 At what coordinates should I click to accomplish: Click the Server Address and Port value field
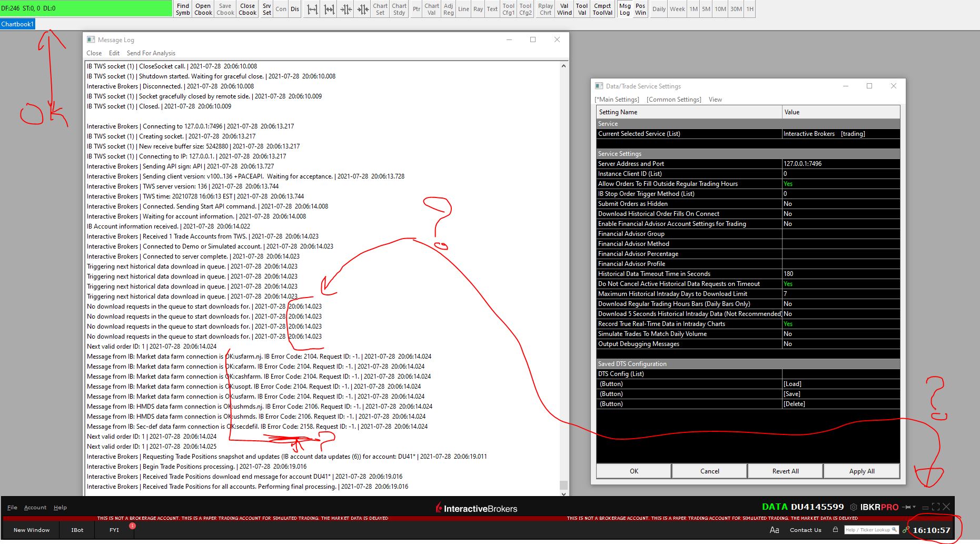pos(841,164)
